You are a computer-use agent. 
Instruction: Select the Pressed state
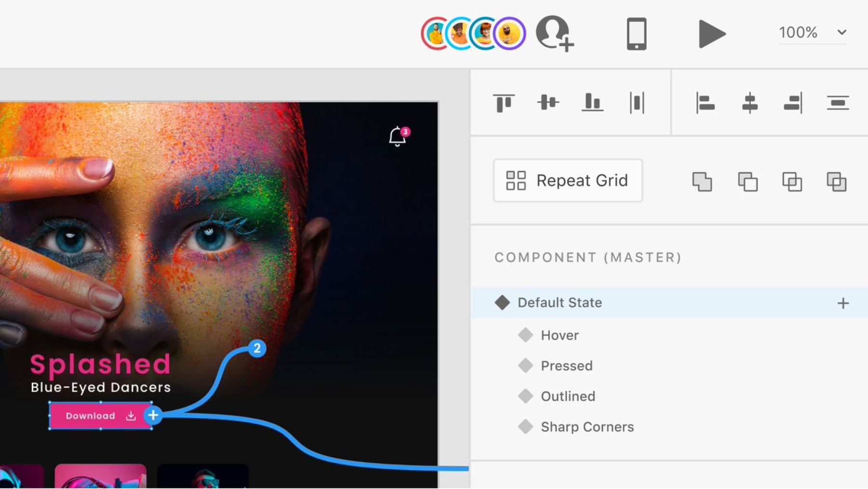coord(567,366)
